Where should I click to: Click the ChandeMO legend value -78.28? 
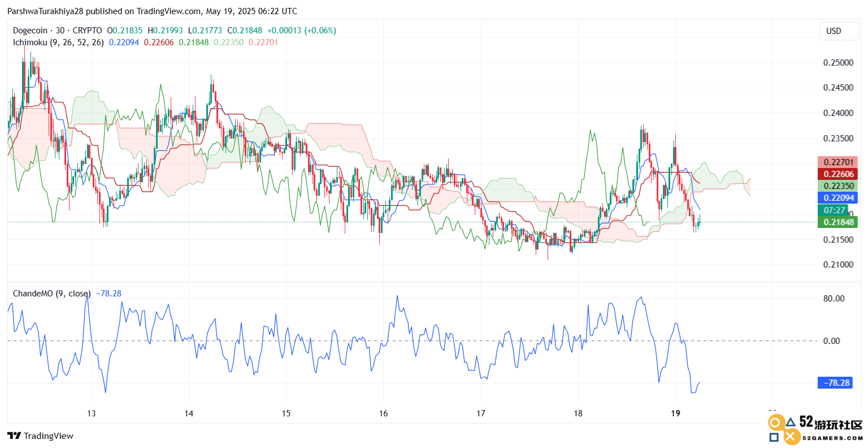pyautogui.click(x=108, y=294)
